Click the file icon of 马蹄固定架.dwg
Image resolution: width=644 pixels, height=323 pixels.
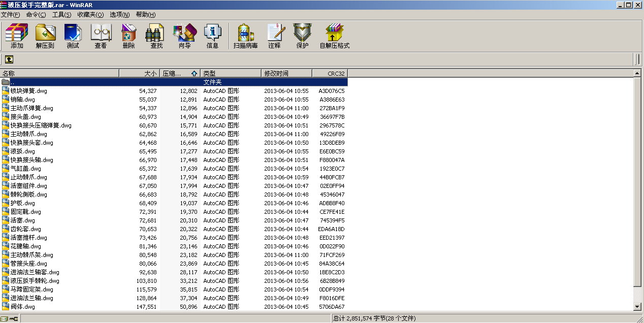(6, 289)
